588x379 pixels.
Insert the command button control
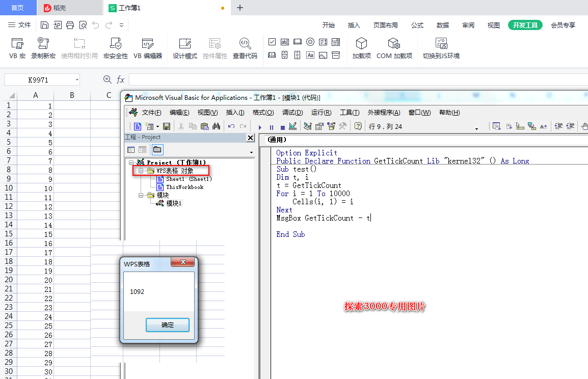[298, 42]
